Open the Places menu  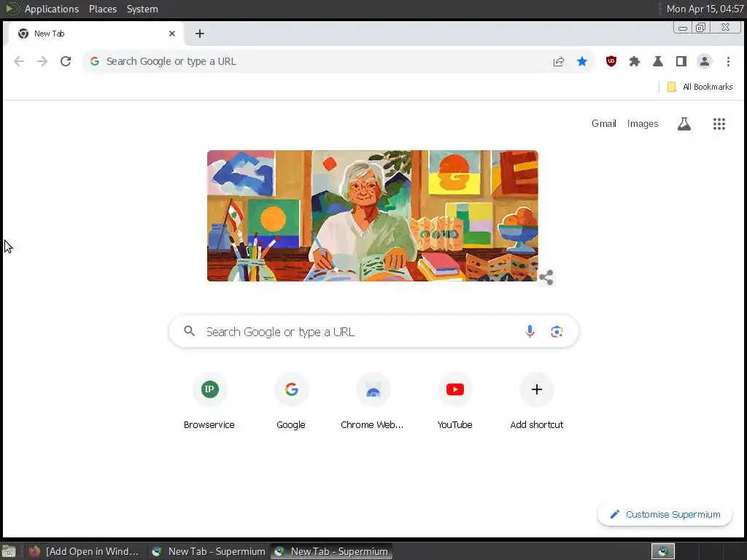click(x=102, y=9)
